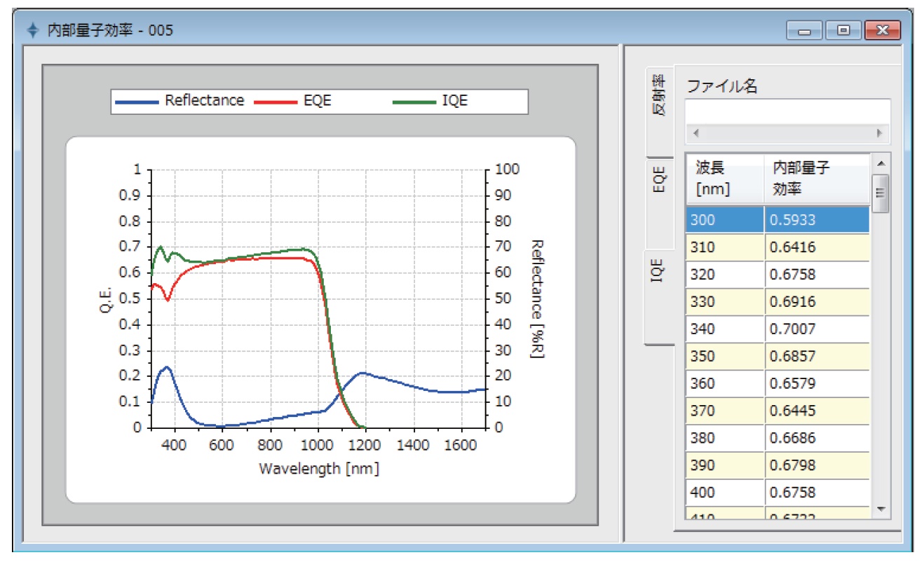Image resolution: width=924 pixels, height=562 pixels.
Task: Select the cell with value 0.6579
Action: point(817,383)
